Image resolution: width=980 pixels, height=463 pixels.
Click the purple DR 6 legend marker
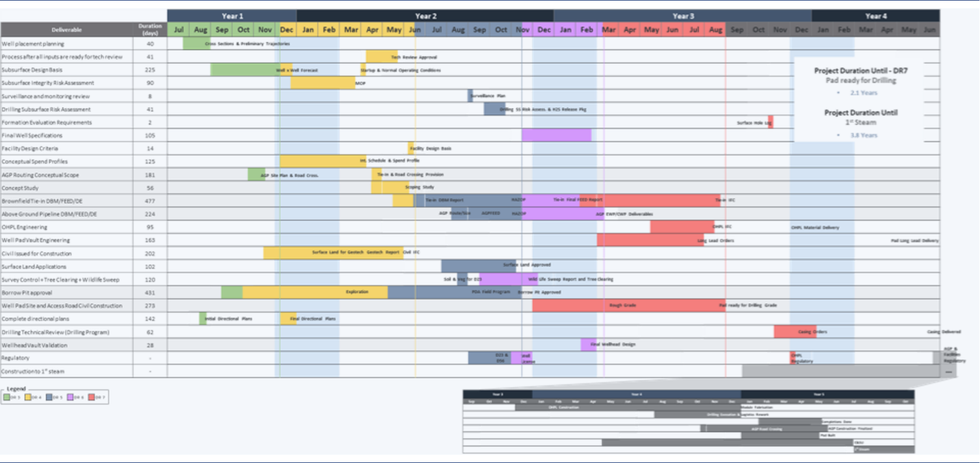tap(70, 398)
